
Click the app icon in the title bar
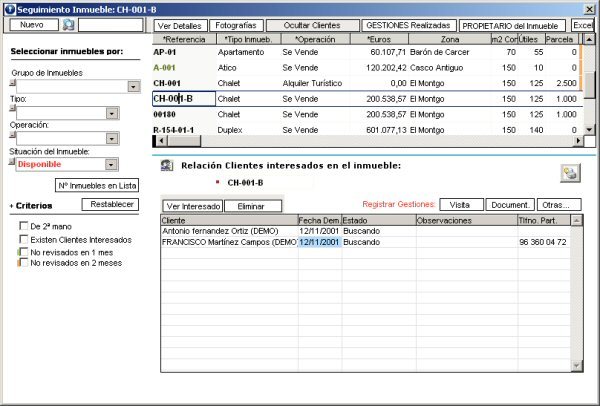click(10, 9)
